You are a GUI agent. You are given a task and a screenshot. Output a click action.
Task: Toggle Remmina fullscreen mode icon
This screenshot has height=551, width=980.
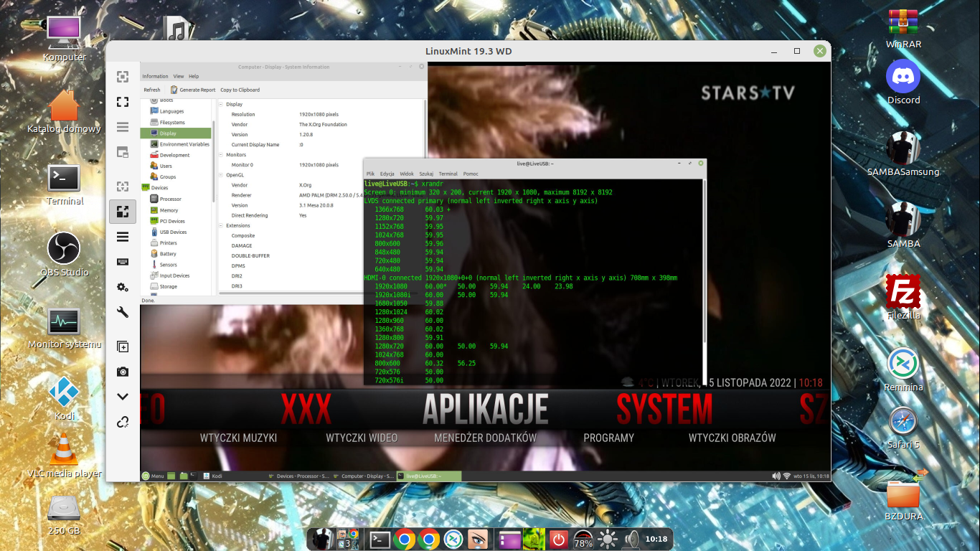[x=123, y=102]
